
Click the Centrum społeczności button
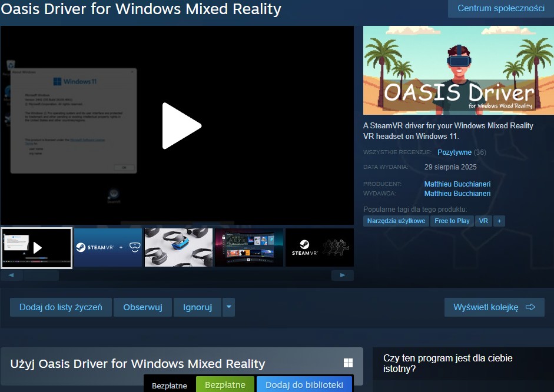click(x=501, y=8)
